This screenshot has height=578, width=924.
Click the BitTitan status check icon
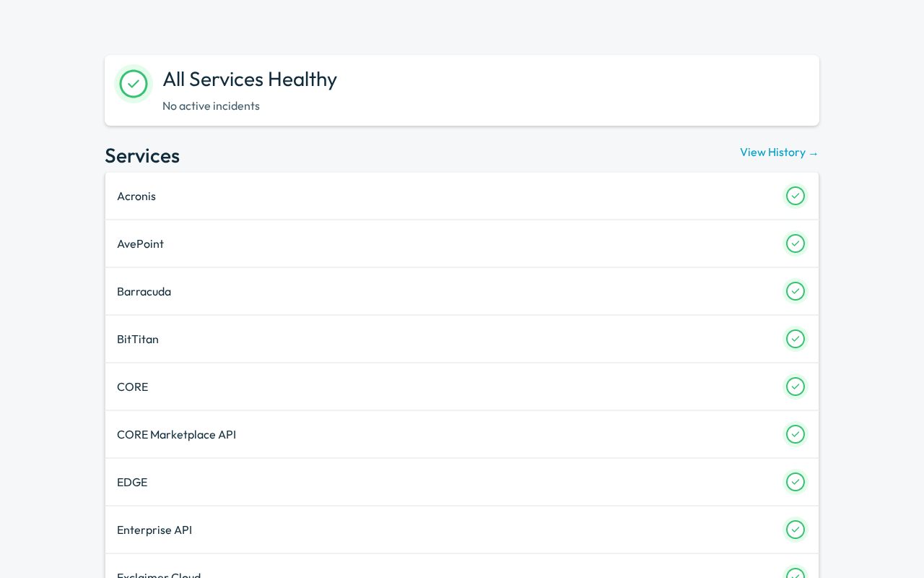pyautogui.click(x=796, y=339)
